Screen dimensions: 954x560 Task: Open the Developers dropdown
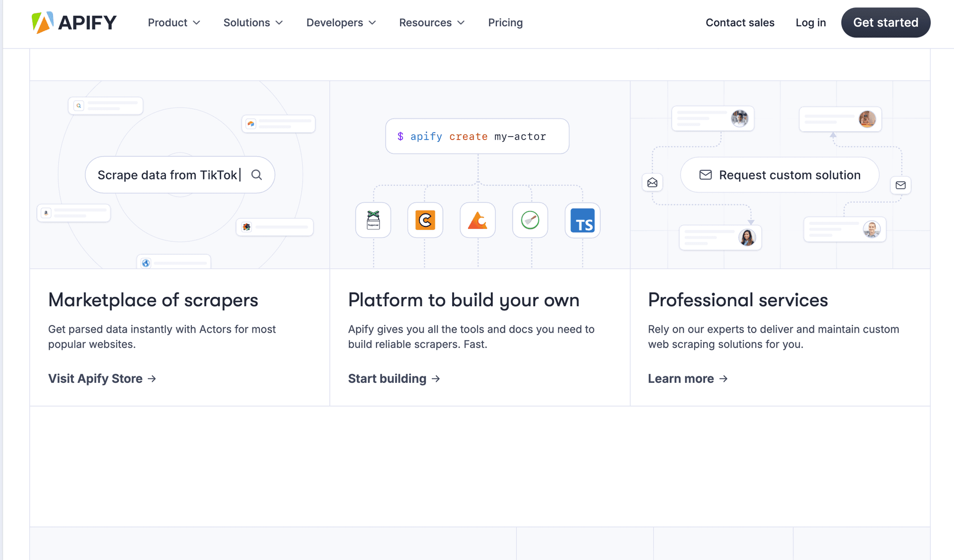[x=341, y=23]
